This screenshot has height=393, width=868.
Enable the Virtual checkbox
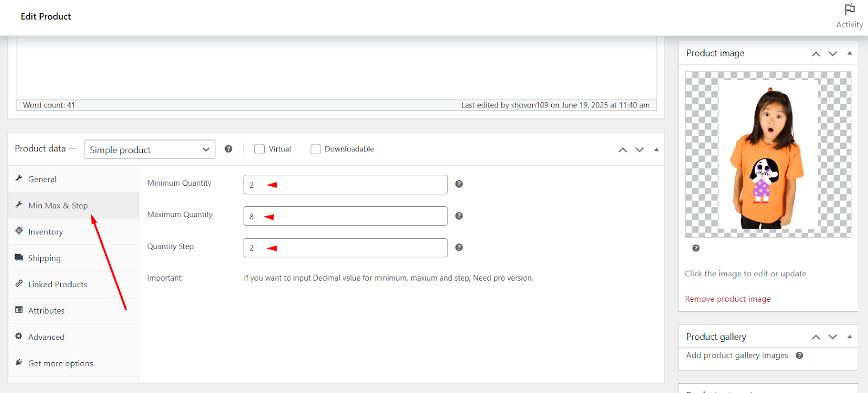(259, 149)
